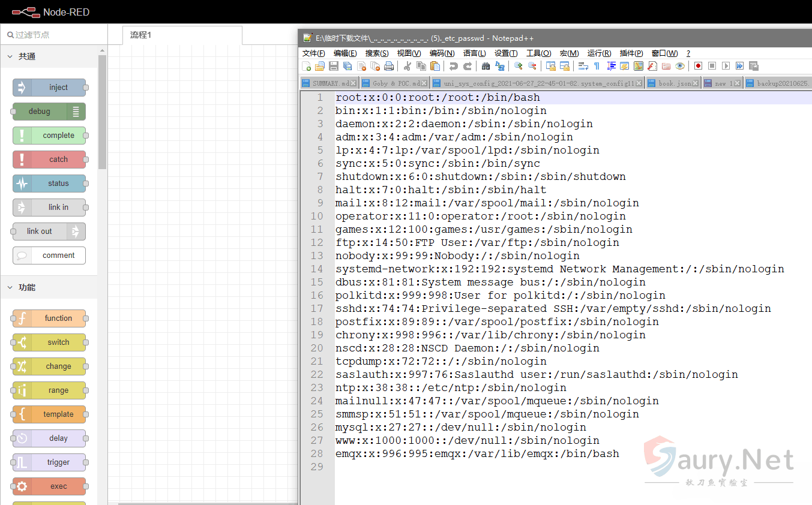Click the undo arrow icon
Screen dimensions: 812x505
453,66
